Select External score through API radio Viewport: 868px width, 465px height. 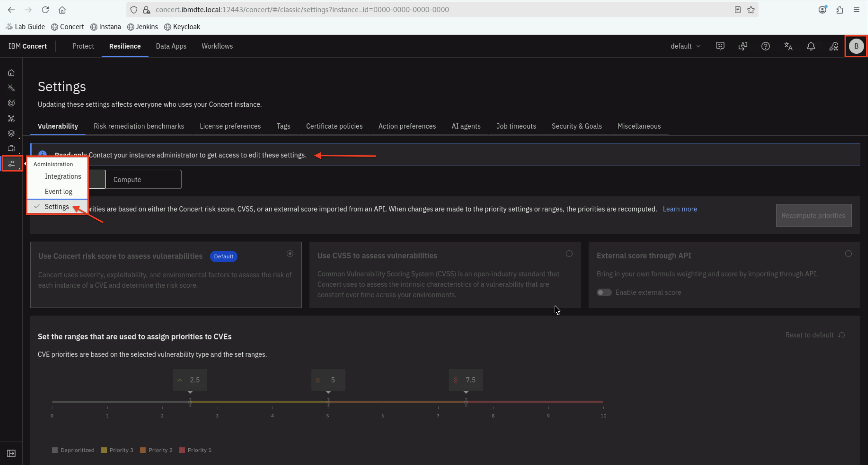click(849, 254)
